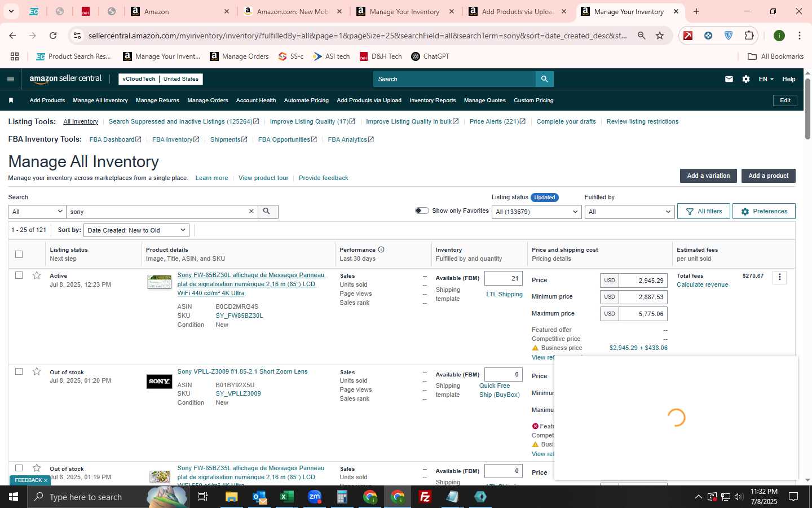812x508 pixels.
Task: Open FBA Dashboard link
Action: click(x=115, y=139)
